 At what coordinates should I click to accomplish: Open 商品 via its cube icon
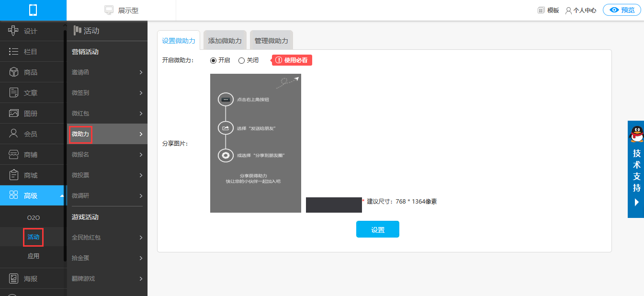(13, 72)
